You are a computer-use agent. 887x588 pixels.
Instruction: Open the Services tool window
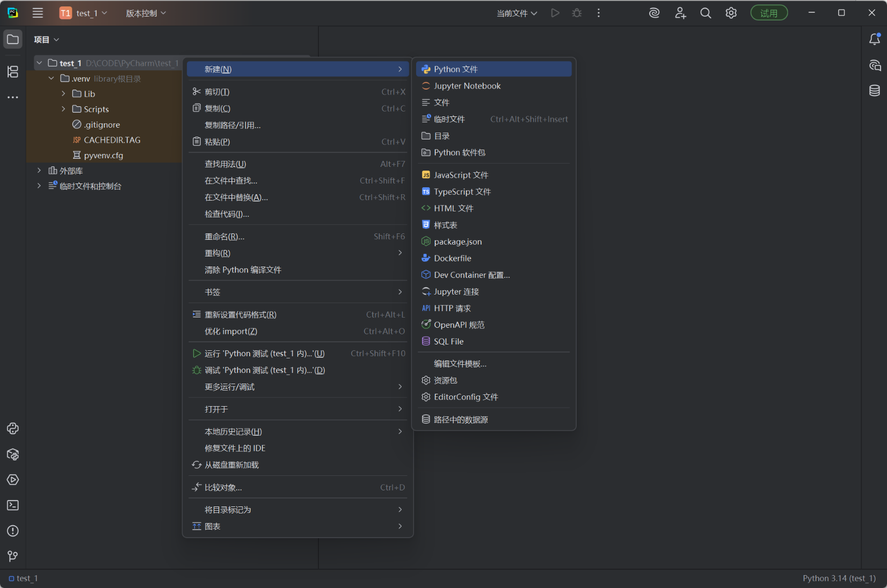click(x=13, y=480)
